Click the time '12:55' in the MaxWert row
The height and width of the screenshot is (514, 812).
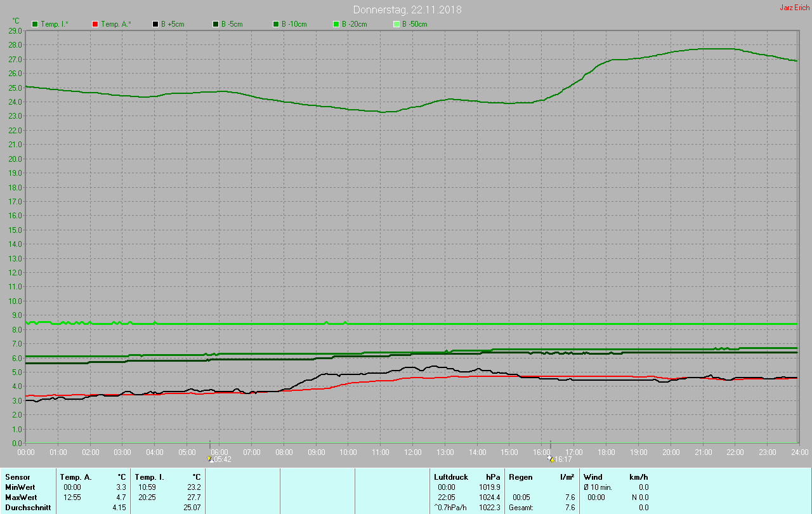(72, 498)
